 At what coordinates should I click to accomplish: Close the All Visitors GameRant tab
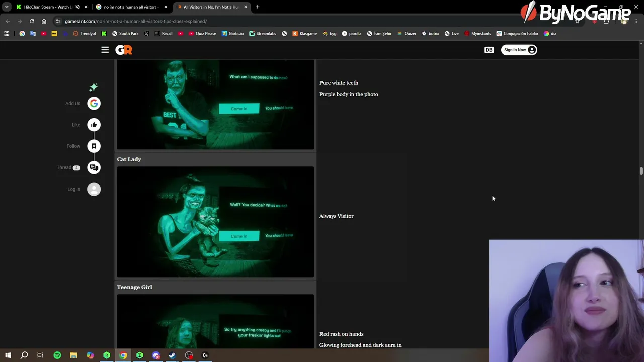coord(246,7)
